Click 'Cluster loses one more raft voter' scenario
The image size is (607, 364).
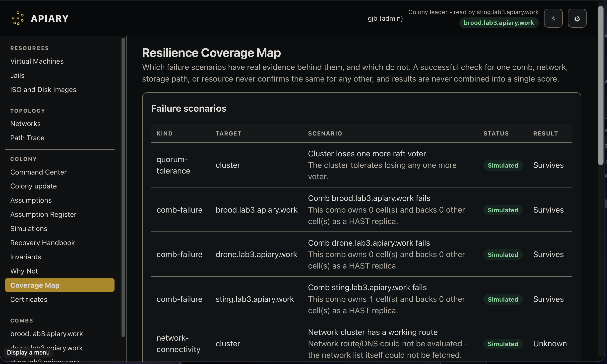pyautogui.click(x=367, y=154)
